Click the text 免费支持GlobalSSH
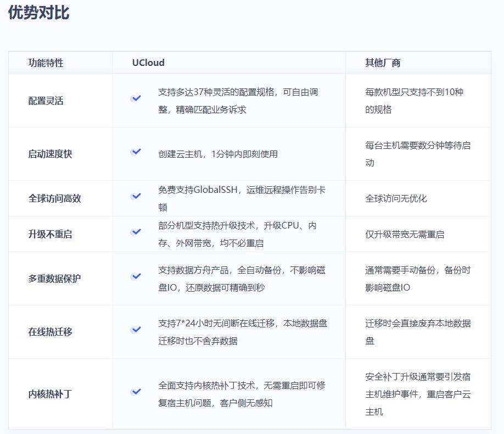 (x=198, y=190)
